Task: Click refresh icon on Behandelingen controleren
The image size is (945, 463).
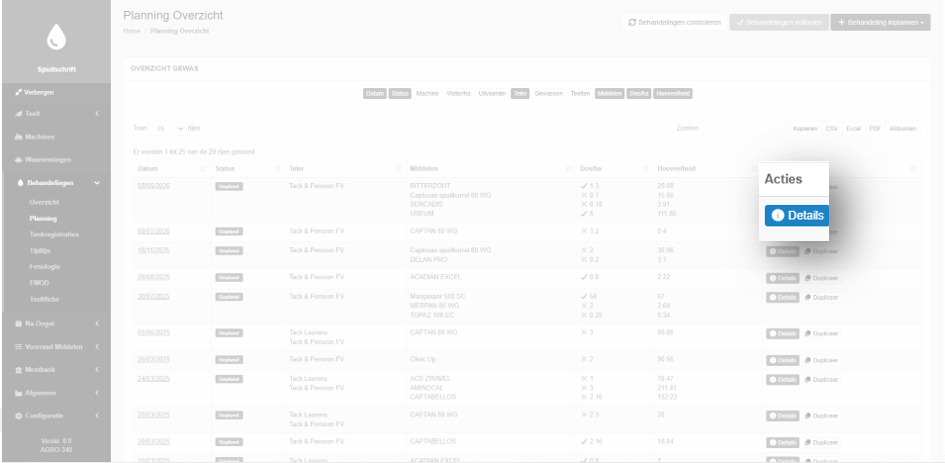Action: pyautogui.click(x=632, y=22)
